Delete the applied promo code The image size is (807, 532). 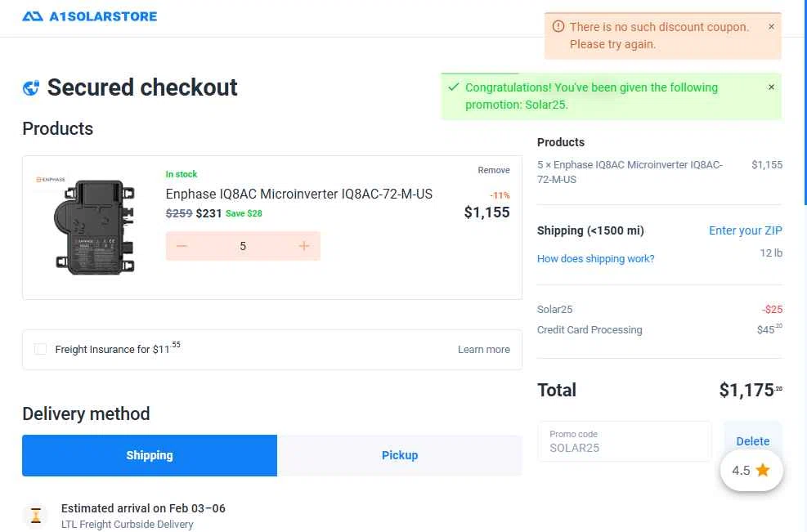tap(752, 441)
